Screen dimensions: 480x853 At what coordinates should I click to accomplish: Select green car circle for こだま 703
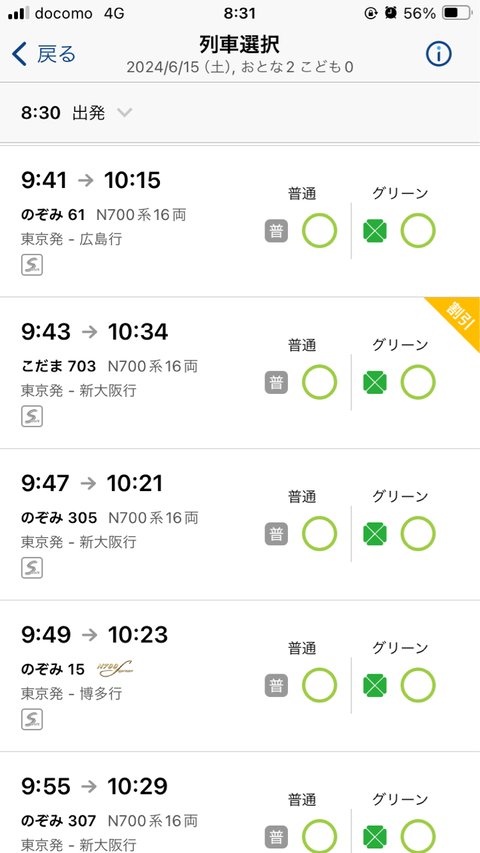point(418,382)
